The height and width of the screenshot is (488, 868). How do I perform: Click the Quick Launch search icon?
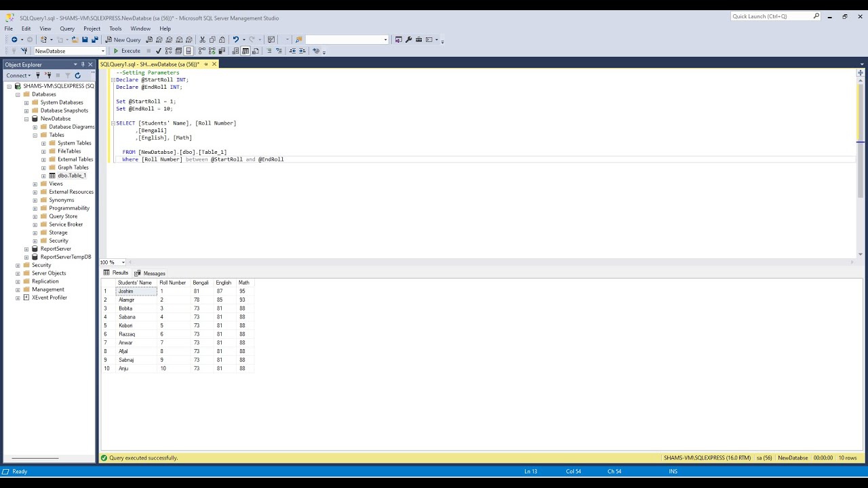coord(816,16)
